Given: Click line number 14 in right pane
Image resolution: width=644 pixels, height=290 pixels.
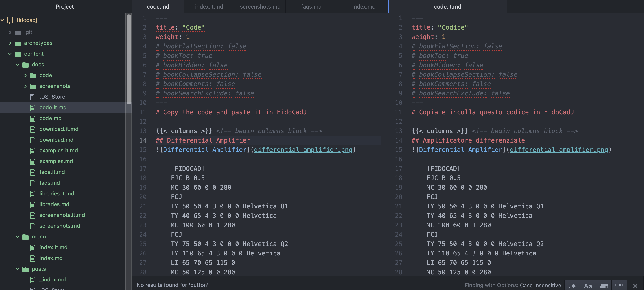Looking at the screenshot, I should (x=399, y=140).
